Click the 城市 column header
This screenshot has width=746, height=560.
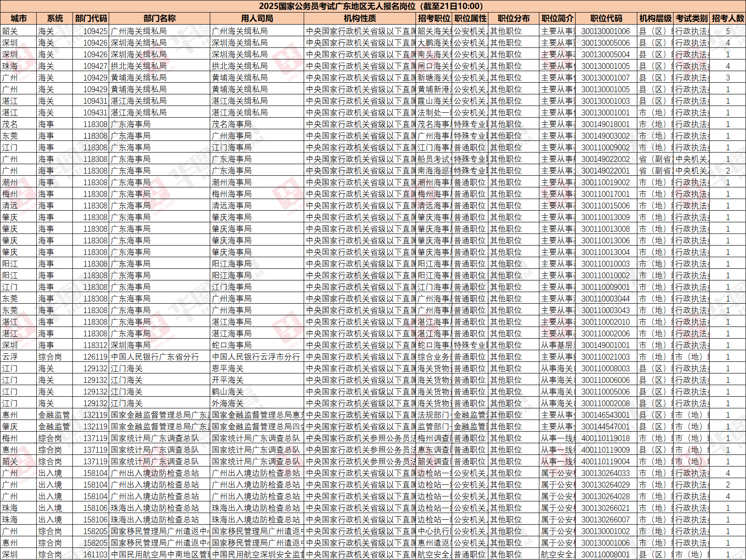18,18
